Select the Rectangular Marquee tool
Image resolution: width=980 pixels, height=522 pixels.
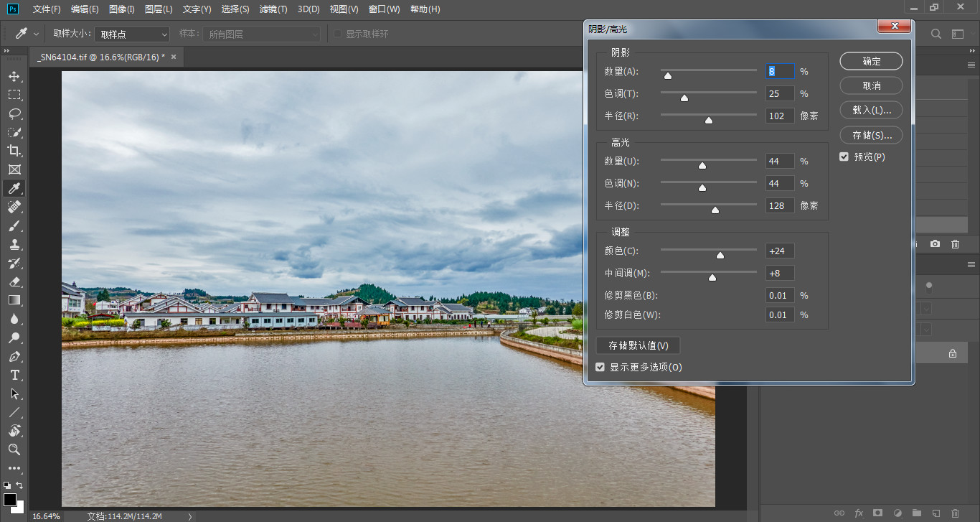point(14,95)
